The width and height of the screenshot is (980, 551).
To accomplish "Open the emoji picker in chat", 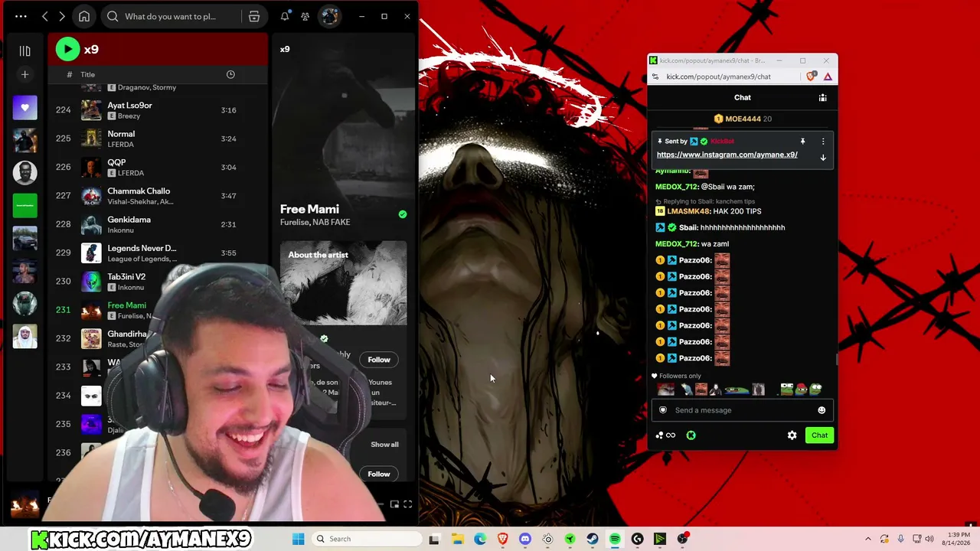I will click(822, 410).
